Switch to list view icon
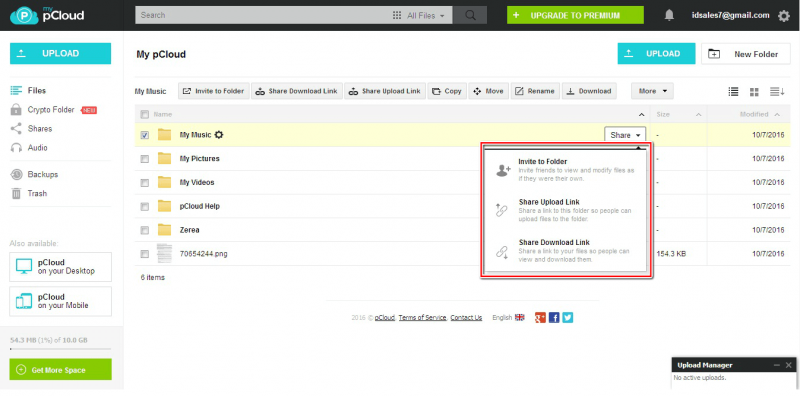The image size is (800, 396). [733, 91]
